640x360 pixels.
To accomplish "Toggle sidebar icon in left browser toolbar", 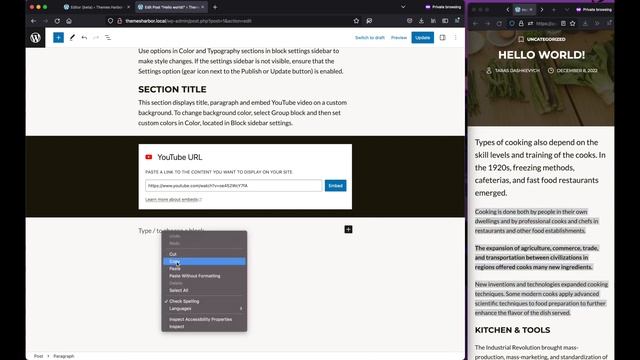I will [445, 21].
